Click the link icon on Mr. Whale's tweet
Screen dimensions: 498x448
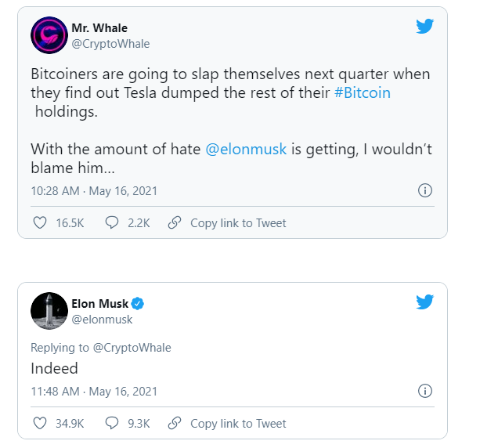pyautogui.click(x=175, y=223)
